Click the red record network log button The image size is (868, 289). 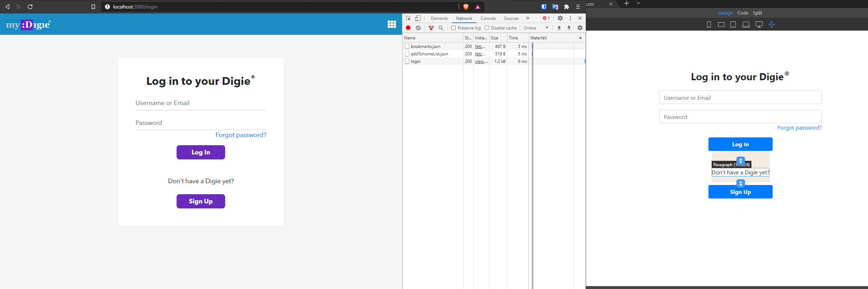point(408,28)
